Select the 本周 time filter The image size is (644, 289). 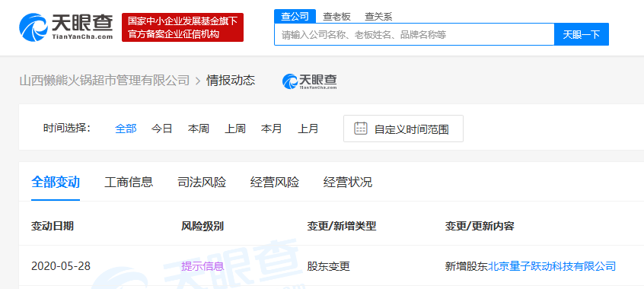point(199,129)
